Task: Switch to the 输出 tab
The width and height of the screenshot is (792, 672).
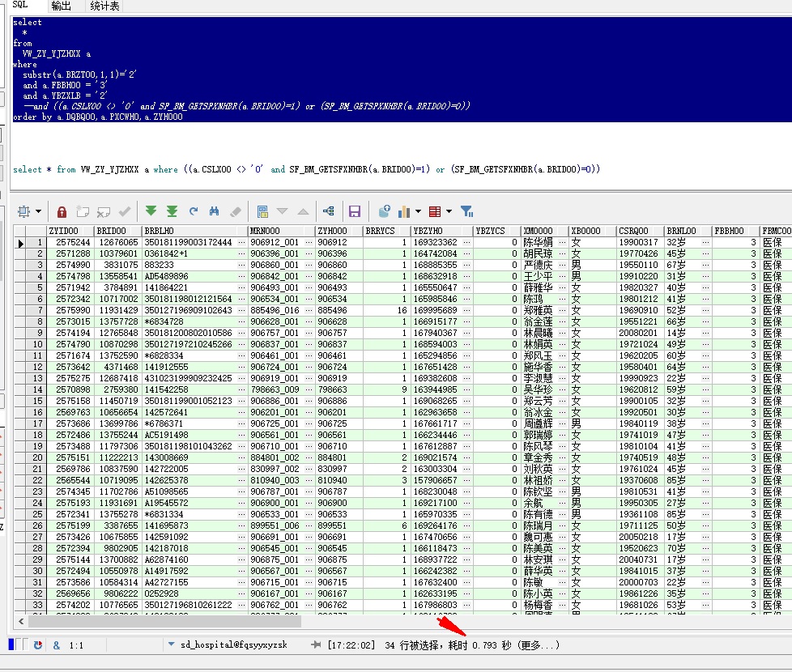Action: tap(61, 6)
